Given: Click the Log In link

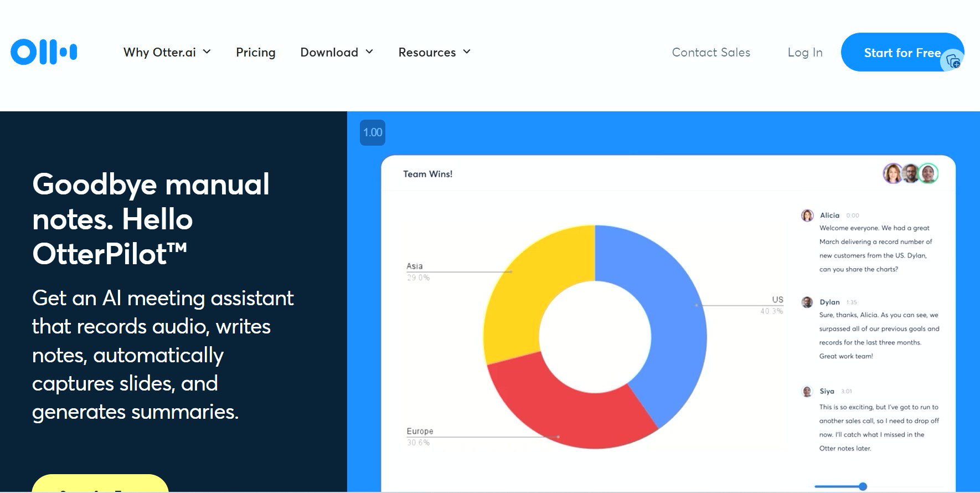Looking at the screenshot, I should 805,52.
